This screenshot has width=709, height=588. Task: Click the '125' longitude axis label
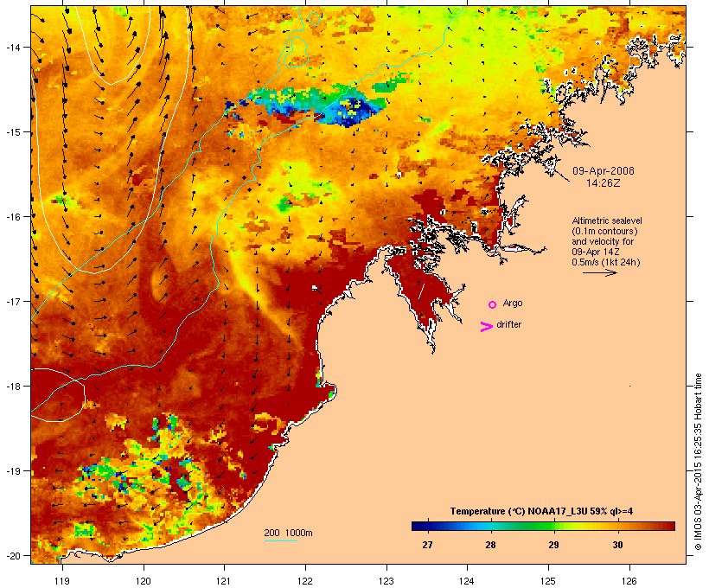(x=548, y=581)
